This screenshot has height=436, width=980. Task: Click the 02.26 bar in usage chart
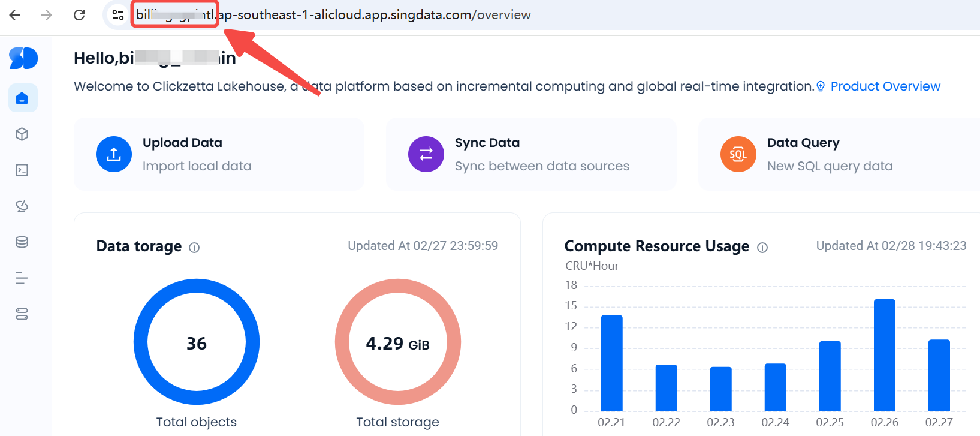pyautogui.click(x=884, y=355)
